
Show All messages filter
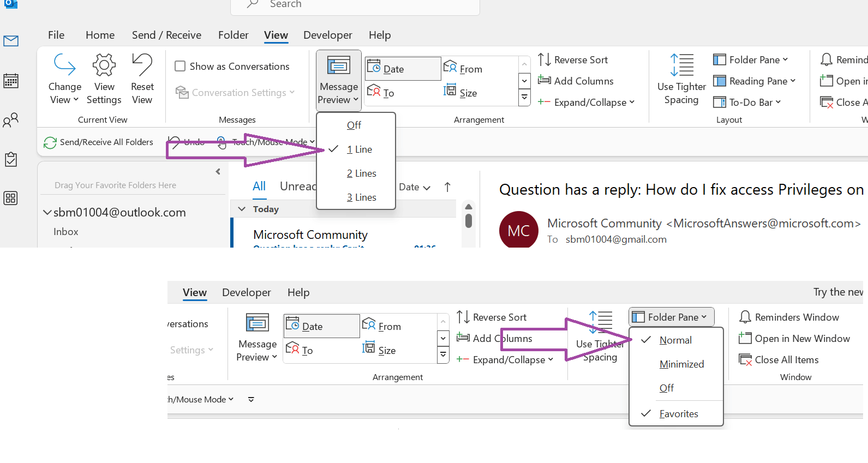pos(259,187)
